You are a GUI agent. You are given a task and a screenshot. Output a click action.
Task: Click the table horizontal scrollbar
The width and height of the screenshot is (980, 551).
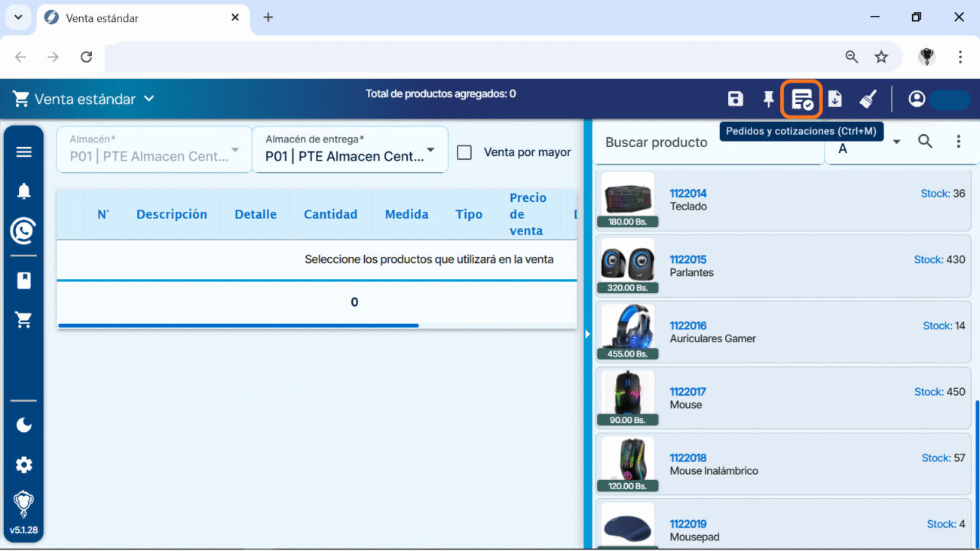(238, 326)
